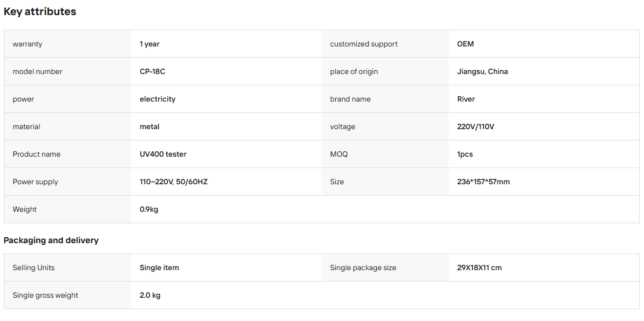Viewport: 644px width, 321px height.
Task: Click the Packaging and delivery heading
Action: (51, 240)
